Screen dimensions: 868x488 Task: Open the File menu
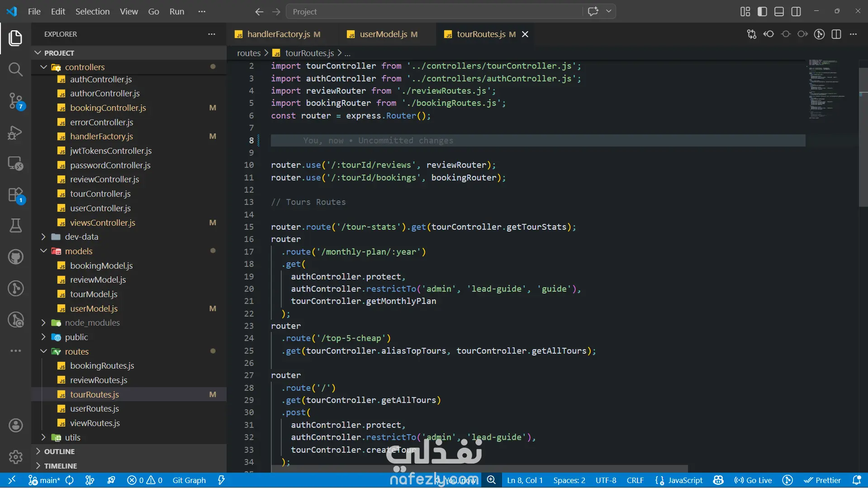[x=34, y=12]
